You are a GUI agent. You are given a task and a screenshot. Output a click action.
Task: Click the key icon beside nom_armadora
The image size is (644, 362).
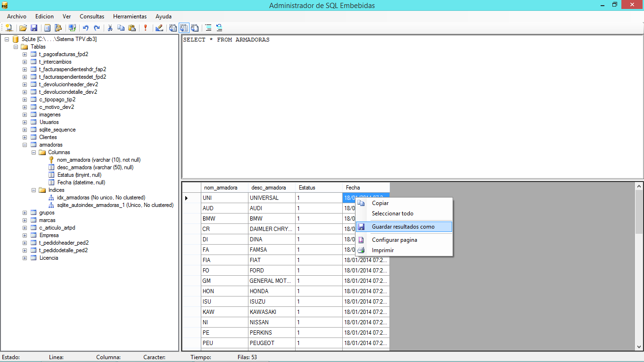click(x=51, y=160)
